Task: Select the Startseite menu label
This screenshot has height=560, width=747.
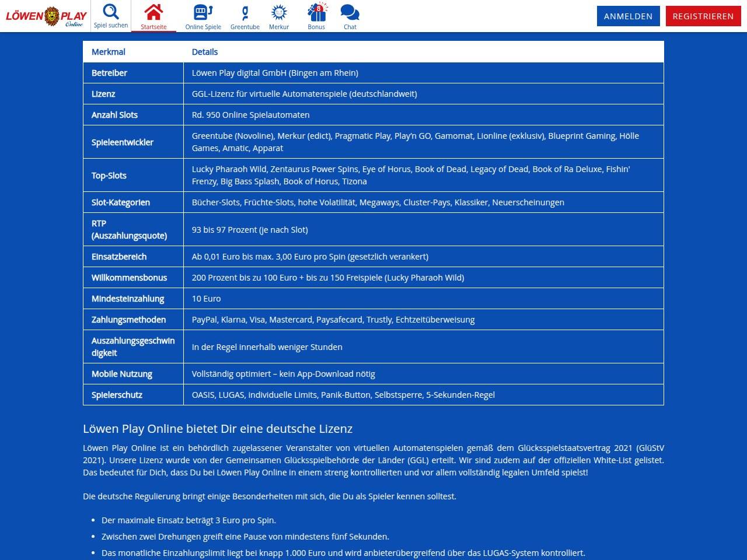Action: pos(153,27)
